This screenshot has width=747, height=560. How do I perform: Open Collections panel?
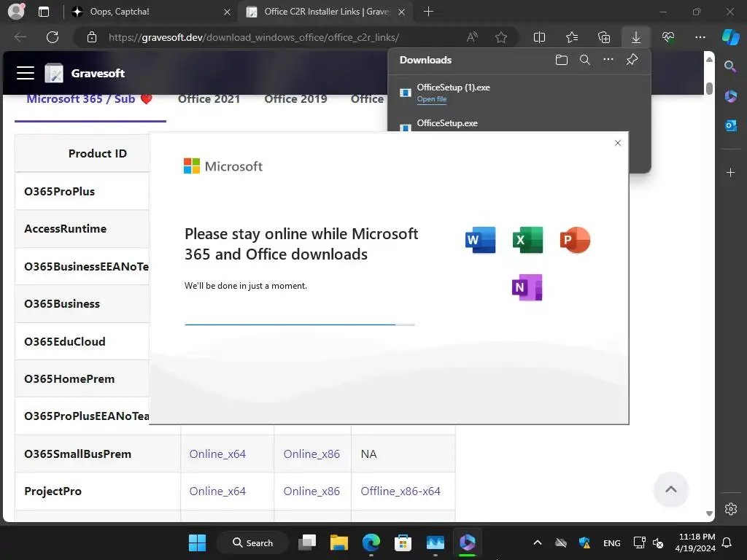coord(603,37)
